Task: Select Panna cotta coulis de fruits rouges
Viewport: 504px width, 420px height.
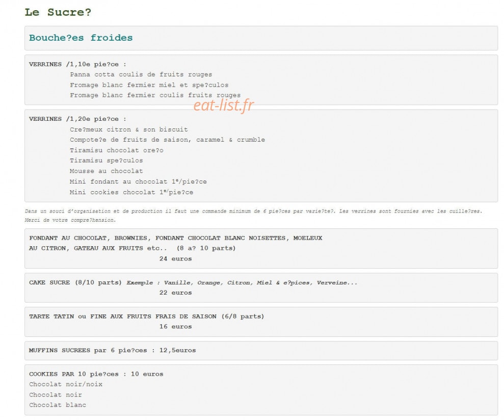Action: (x=141, y=74)
